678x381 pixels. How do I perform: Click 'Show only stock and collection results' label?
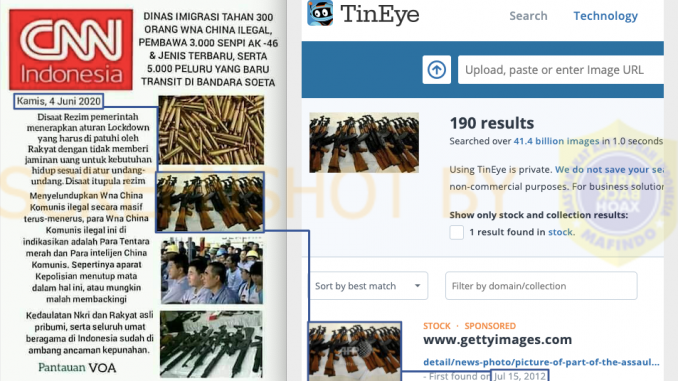(538, 215)
